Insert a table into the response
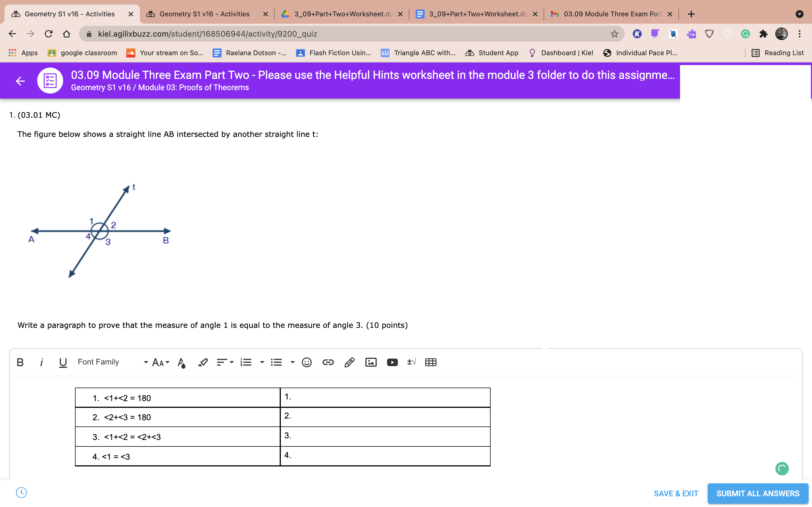 [x=431, y=362]
